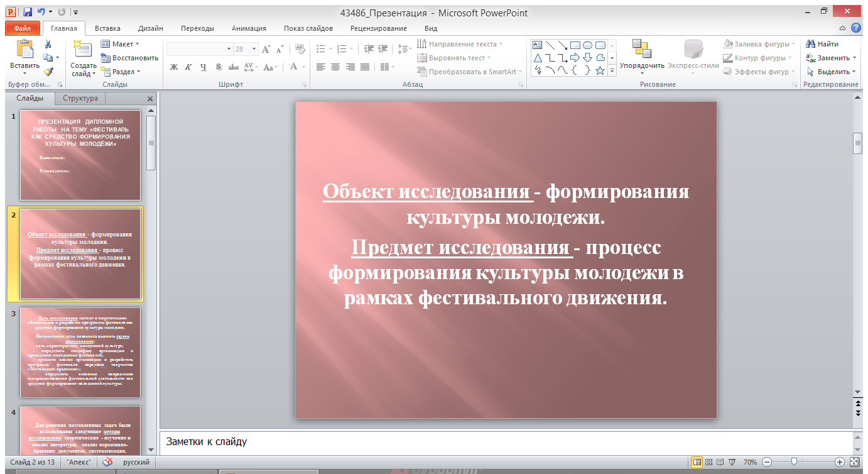Save the presentation via the floppy disk icon
868x474 pixels.
[x=27, y=12]
